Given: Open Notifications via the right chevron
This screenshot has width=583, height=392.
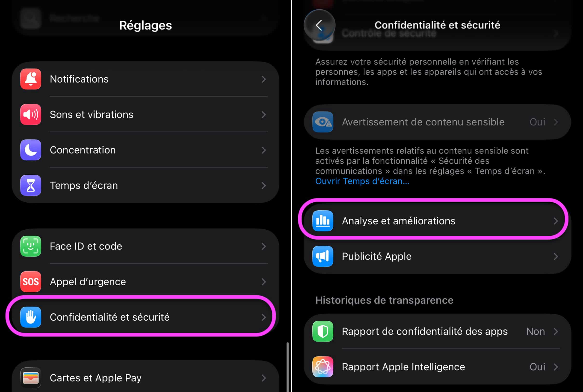Looking at the screenshot, I should 263,79.
